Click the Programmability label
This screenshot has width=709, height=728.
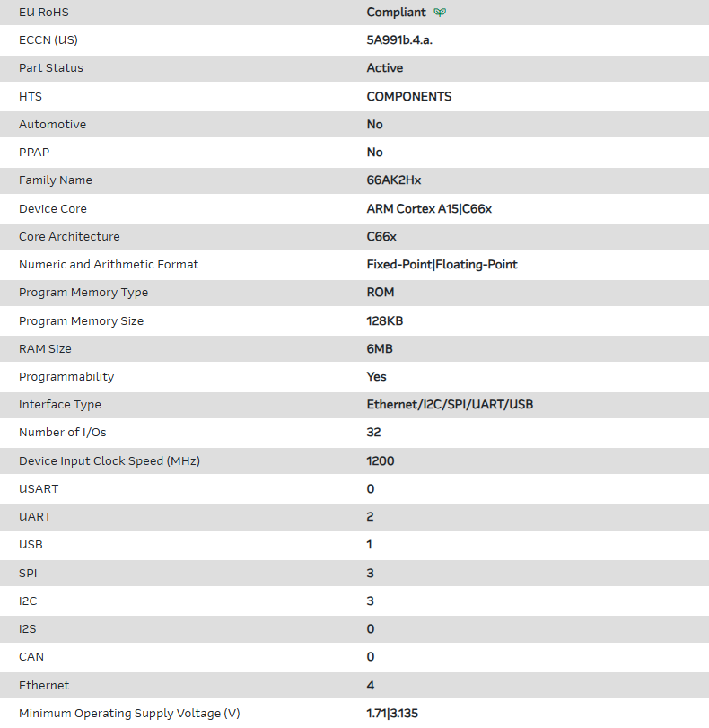pyautogui.click(x=66, y=377)
